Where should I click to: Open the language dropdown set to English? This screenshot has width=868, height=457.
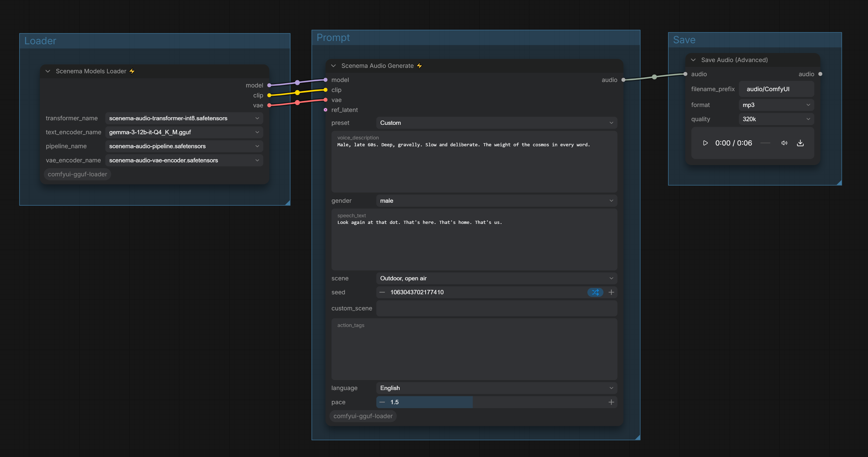[496, 388]
